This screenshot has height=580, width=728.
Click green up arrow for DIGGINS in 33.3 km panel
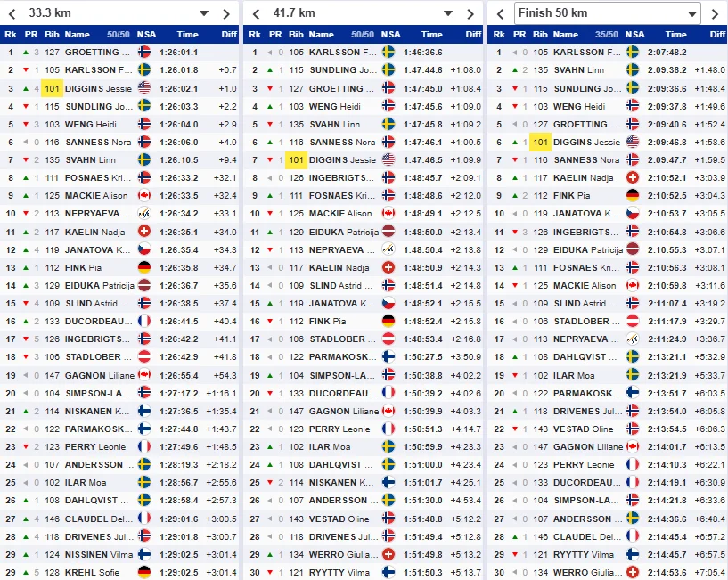click(x=26, y=89)
